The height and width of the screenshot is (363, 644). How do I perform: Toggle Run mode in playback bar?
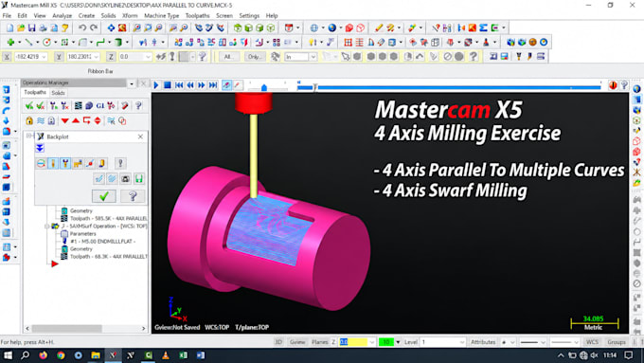coord(238,85)
